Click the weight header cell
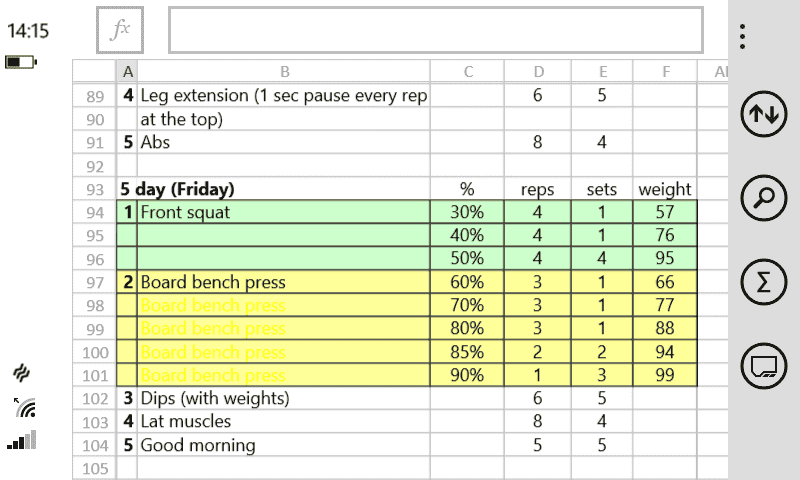Screen dimensions: 800x480 665,189
